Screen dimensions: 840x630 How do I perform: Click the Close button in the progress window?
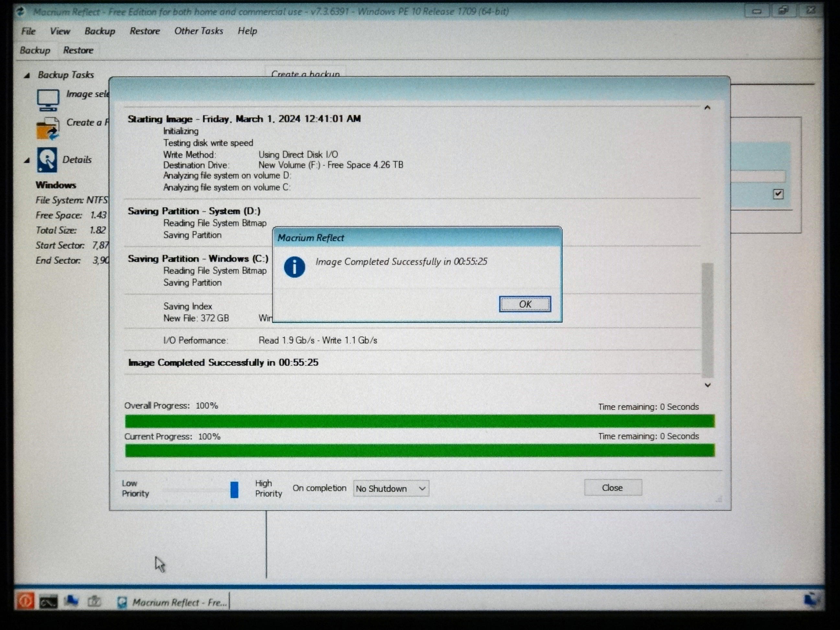coord(613,488)
